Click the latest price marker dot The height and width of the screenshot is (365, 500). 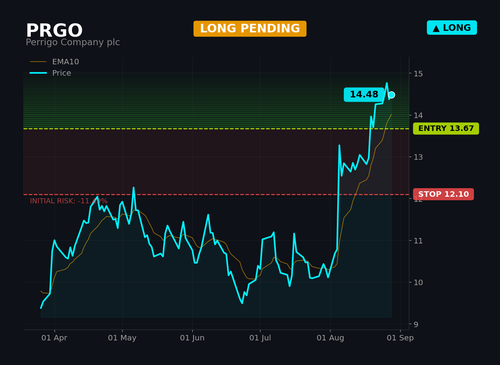[x=392, y=95]
